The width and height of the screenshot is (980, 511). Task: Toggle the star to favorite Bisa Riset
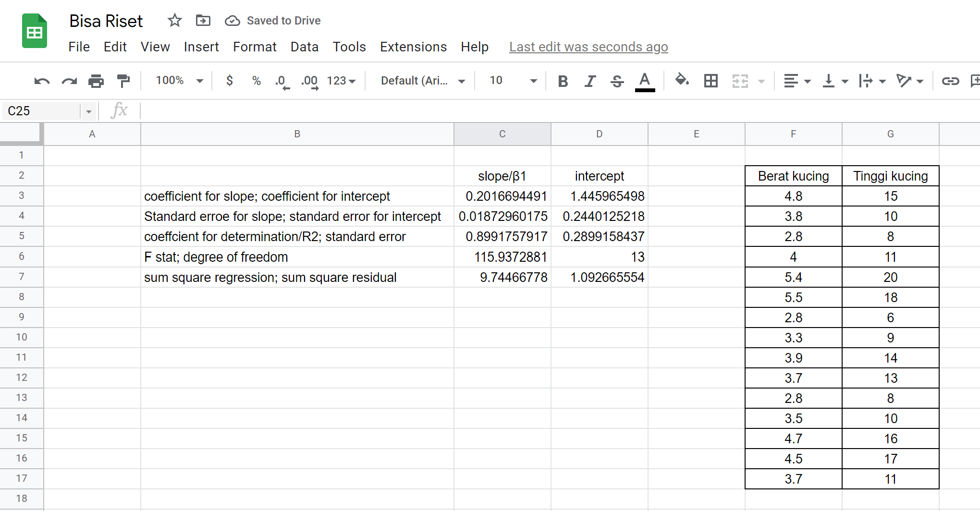click(174, 20)
